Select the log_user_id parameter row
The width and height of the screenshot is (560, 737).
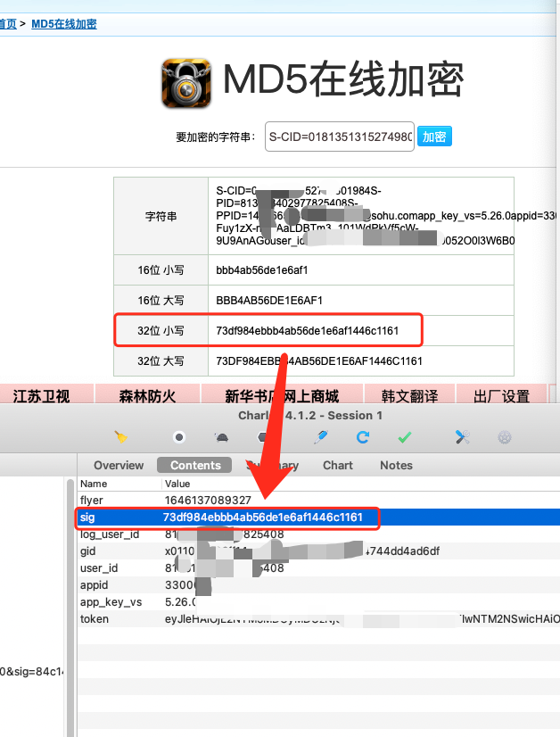pos(319,534)
